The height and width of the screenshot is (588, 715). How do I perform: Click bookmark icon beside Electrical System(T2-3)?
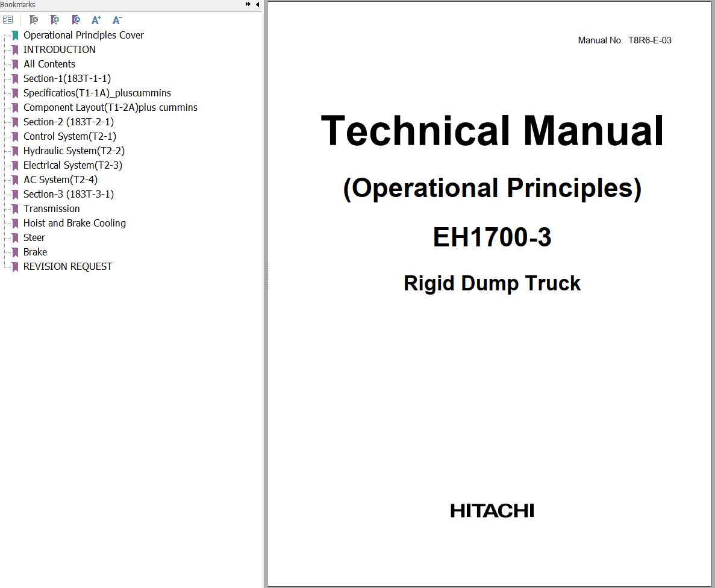[x=15, y=166]
